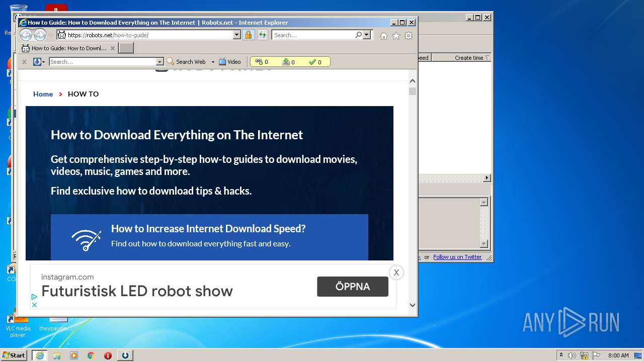Image resolution: width=644 pixels, height=362 pixels.
Task: Click the page scrollbar up arrow
Action: [x=413, y=81]
